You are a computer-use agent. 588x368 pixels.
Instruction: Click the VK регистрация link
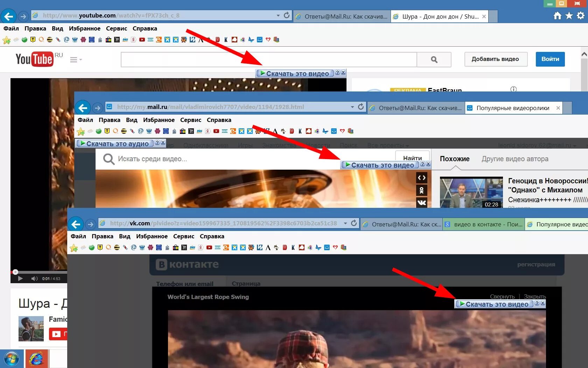[536, 264]
